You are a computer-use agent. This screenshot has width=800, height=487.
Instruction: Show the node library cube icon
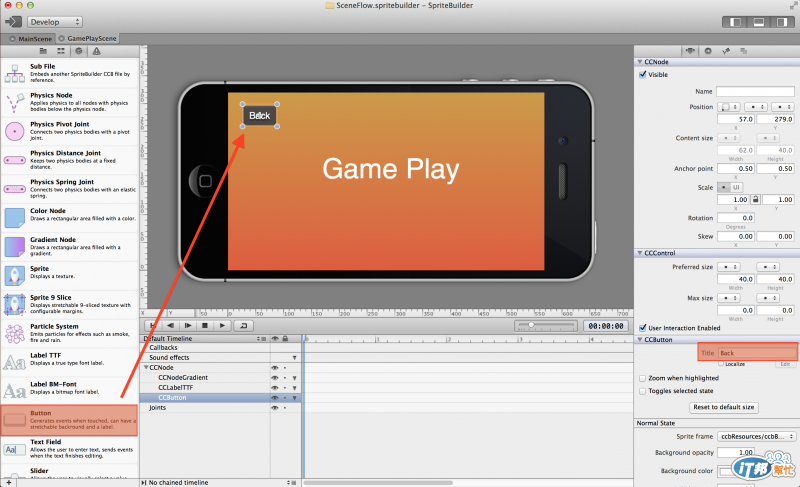(79, 51)
